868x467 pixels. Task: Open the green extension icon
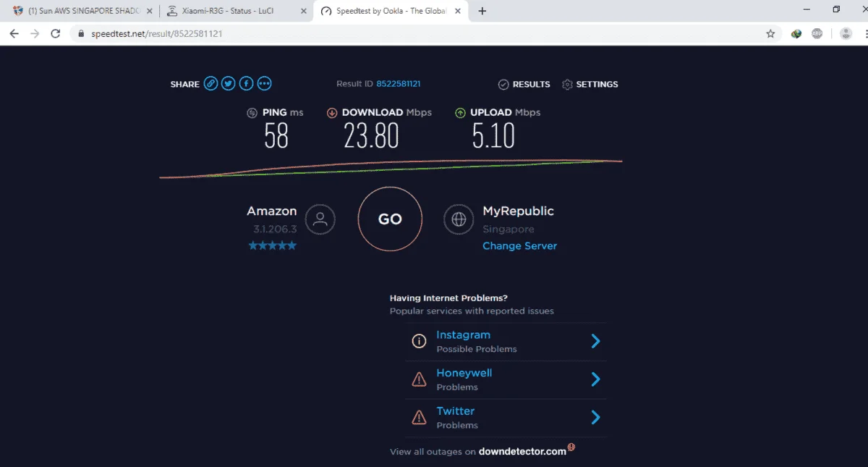tap(796, 33)
